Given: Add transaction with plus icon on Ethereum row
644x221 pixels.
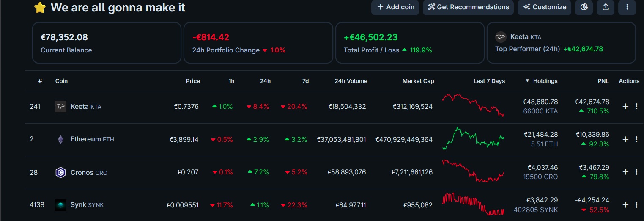Looking at the screenshot, I should tap(625, 139).
